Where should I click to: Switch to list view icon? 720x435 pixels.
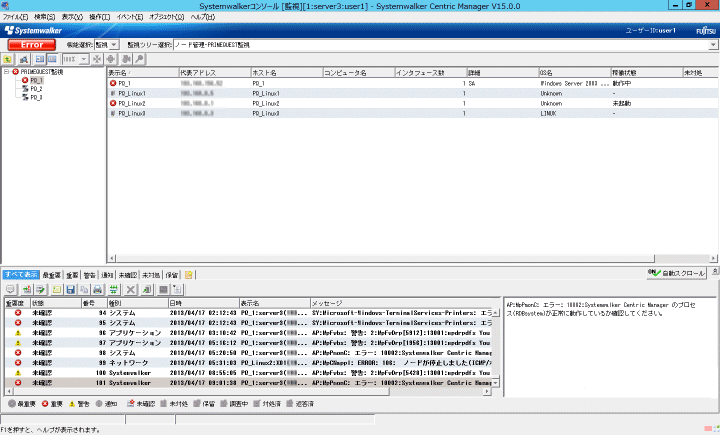coord(52,59)
